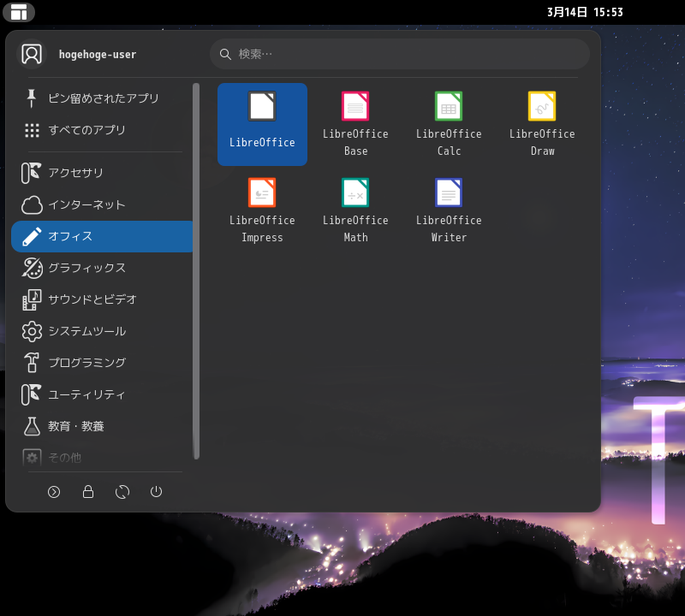Click the lock screen padlock icon
The width and height of the screenshot is (685, 616).
[88, 492]
